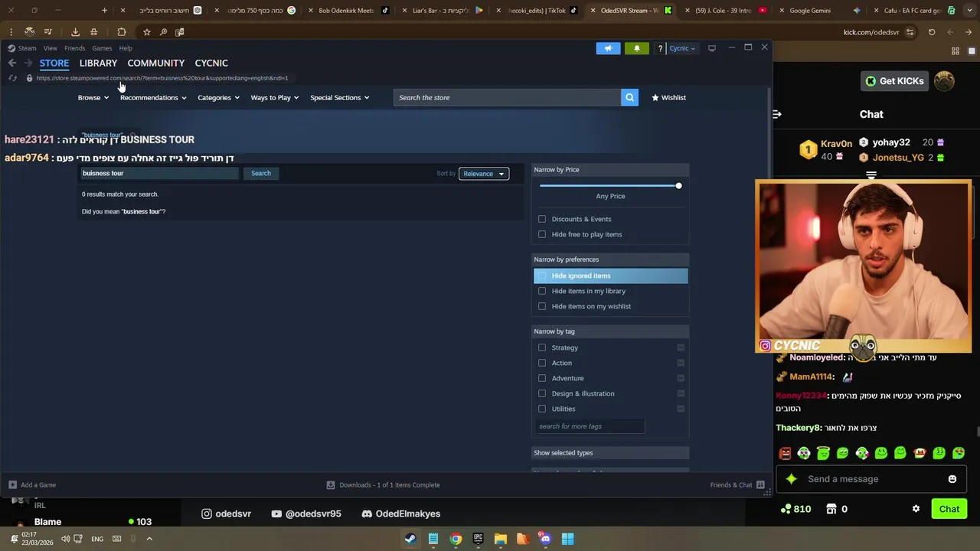
Task: Toggle Hide ignored items checkbox
Action: coord(542,275)
